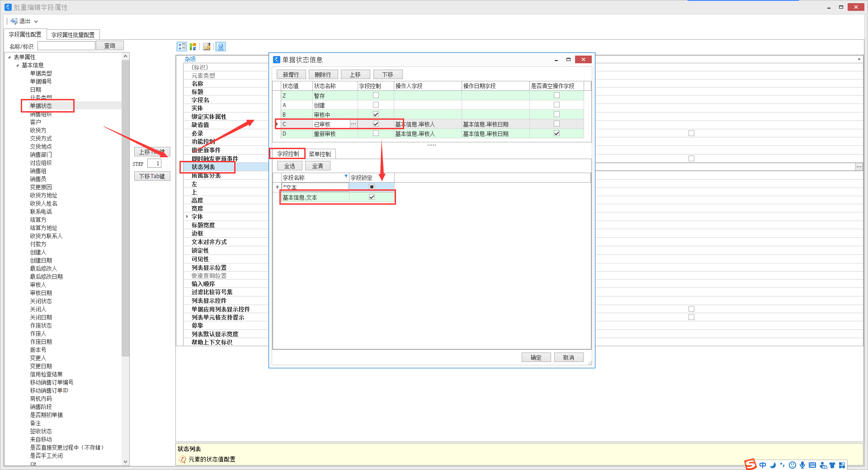Screen dimensions: 868x470
Task: Expand the 字体 property group
Action: tap(187, 216)
